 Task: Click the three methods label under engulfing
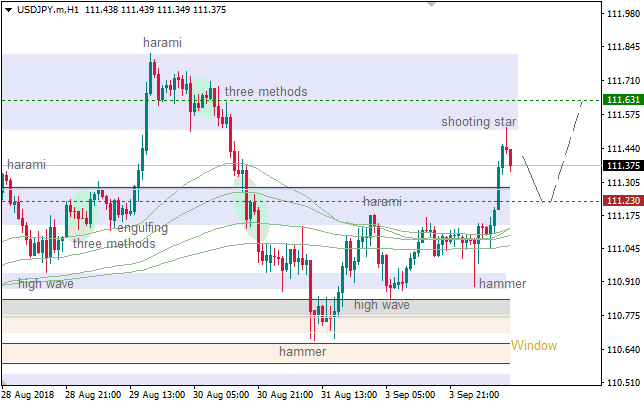[114, 243]
